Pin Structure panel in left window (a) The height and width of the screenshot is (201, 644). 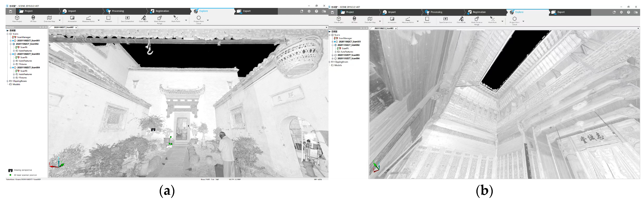pos(43,27)
